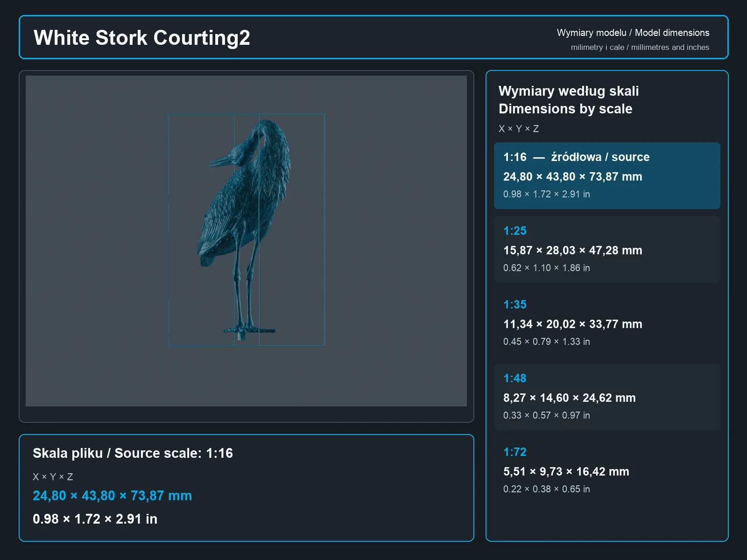Click '0.33 × 0.57 × 0.97 in' value
747x560 pixels.
[546, 415]
